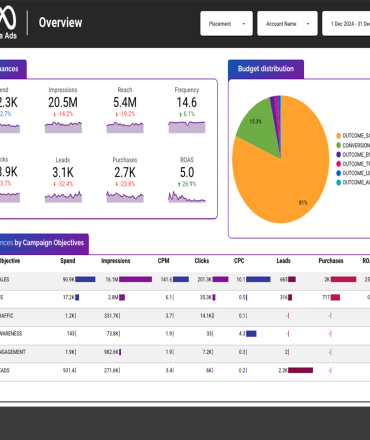The image size is (370, 440).
Task: Click the 6.1% Frequency change indicator
Action: click(x=187, y=114)
